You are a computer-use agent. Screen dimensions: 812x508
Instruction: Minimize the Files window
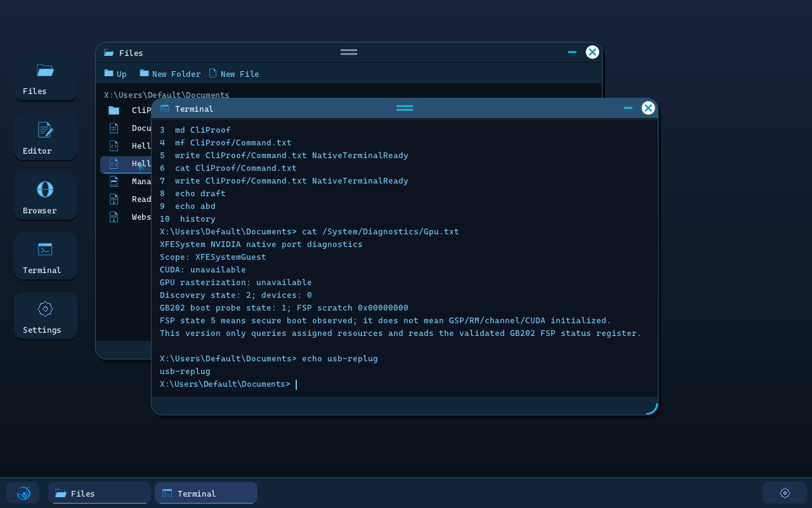point(572,52)
